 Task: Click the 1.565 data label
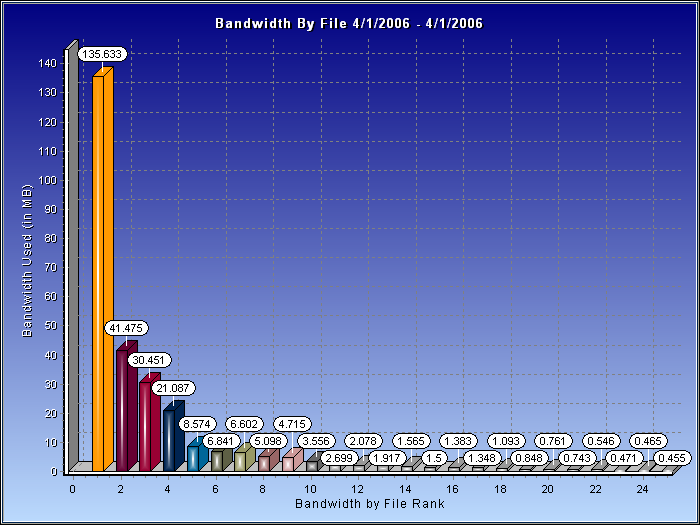[411, 442]
